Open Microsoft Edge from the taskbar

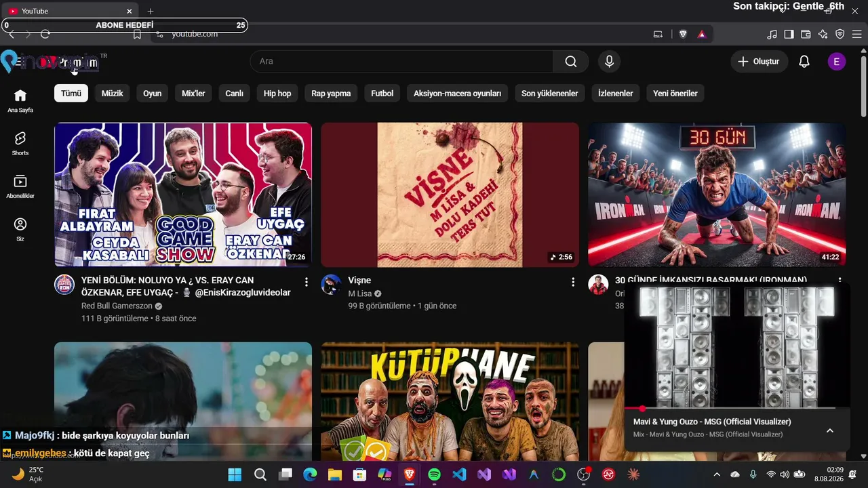pos(309,474)
